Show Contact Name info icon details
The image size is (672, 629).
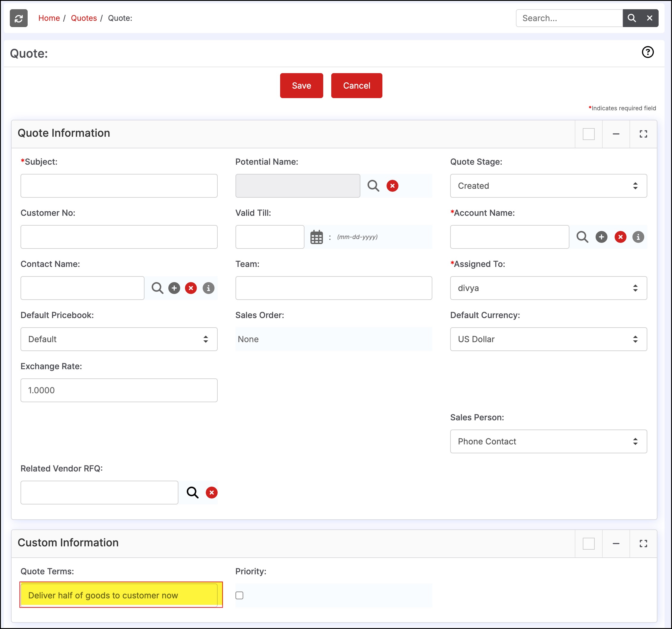click(208, 288)
